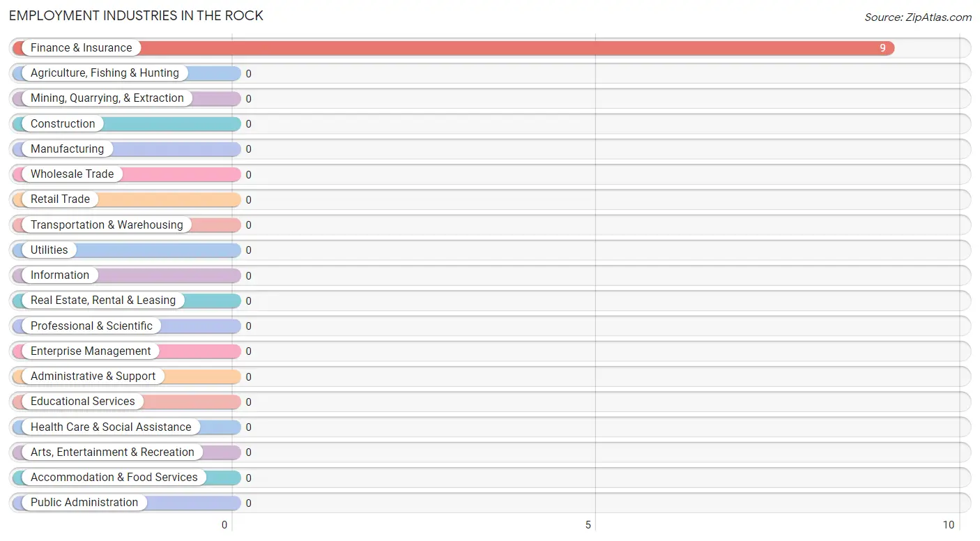Click the Enterprise Management label
This screenshot has width=980, height=541.
91,351
